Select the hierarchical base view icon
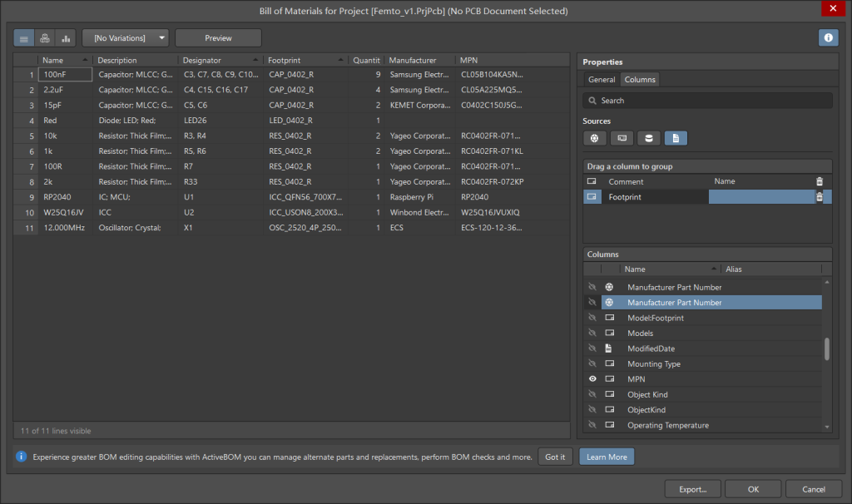This screenshot has width=852, height=504. [45, 38]
